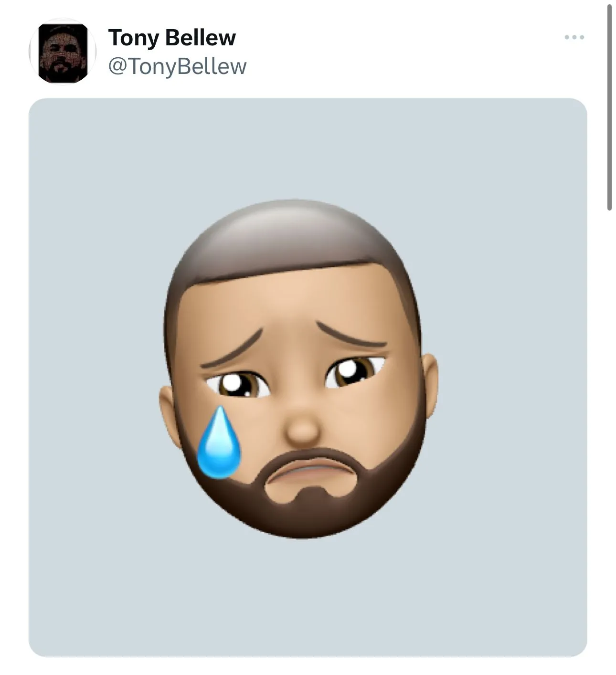
Task: Click empty gray area below the memoji's beard
Action: pyautogui.click(x=306, y=597)
